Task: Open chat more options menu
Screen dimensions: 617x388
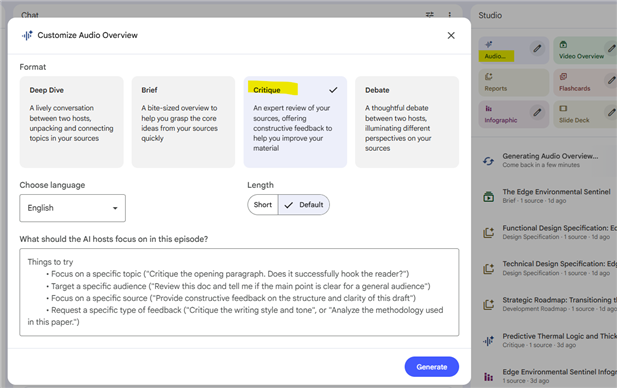Action: pos(449,15)
